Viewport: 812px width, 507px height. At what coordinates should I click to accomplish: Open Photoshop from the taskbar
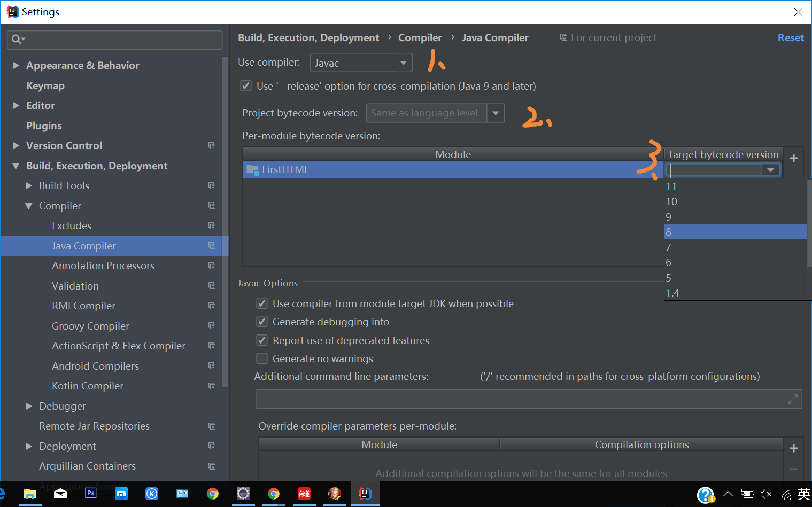tap(91, 493)
